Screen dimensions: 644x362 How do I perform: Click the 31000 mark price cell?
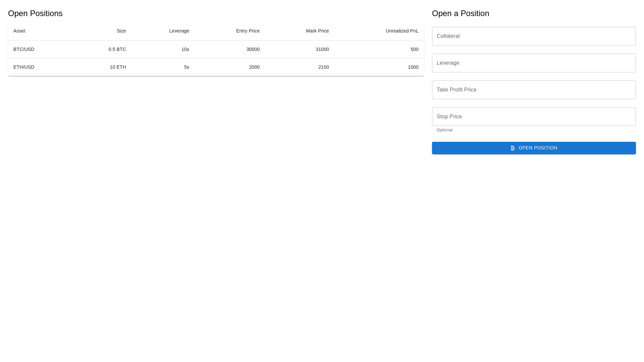pos(322,49)
